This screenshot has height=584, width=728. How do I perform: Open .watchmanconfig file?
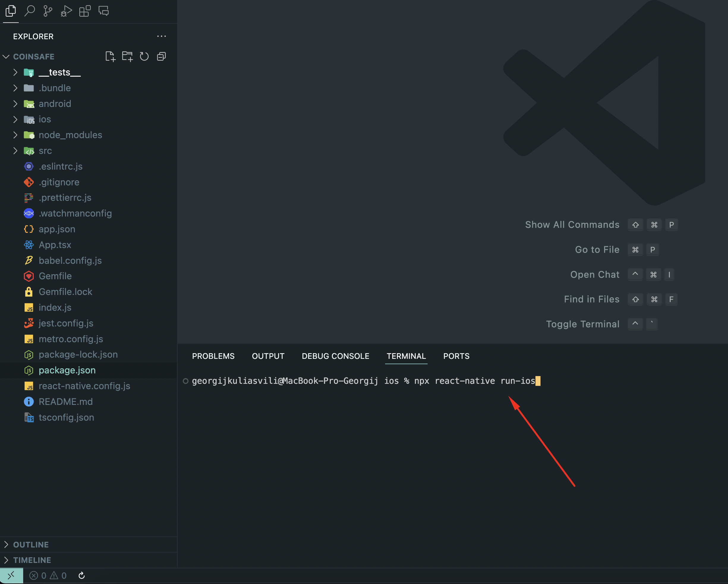(89, 213)
